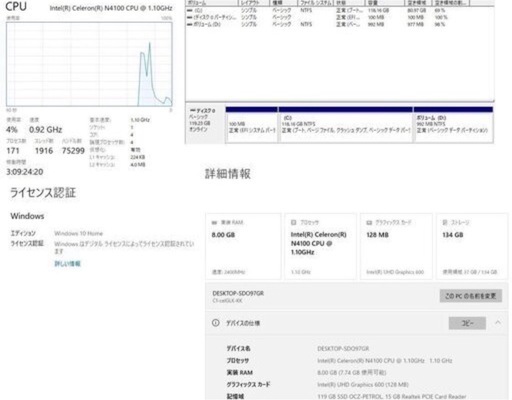This screenshot has width=512, height=400.
Task: Open the processor card showing Intel Celeron N4100
Action: [x=320, y=246]
